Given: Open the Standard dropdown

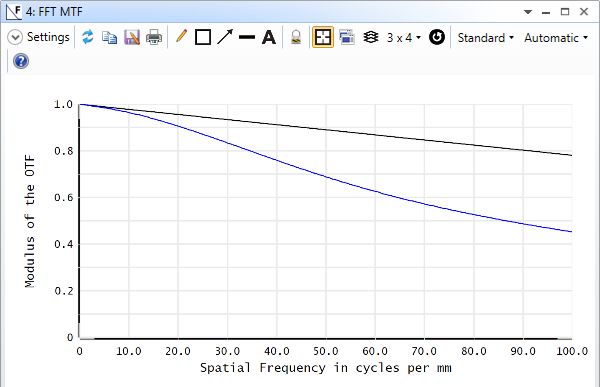Looking at the screenshot, I should pos(485,38).
